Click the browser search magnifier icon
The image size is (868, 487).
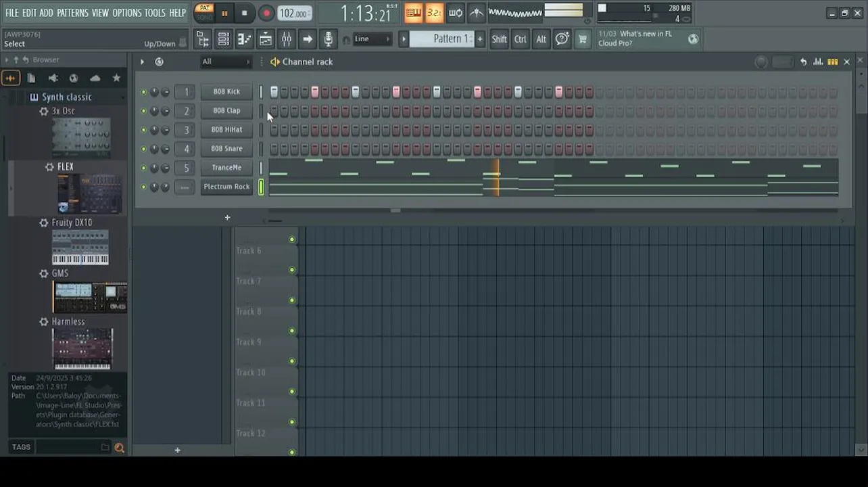click(120, 447)
